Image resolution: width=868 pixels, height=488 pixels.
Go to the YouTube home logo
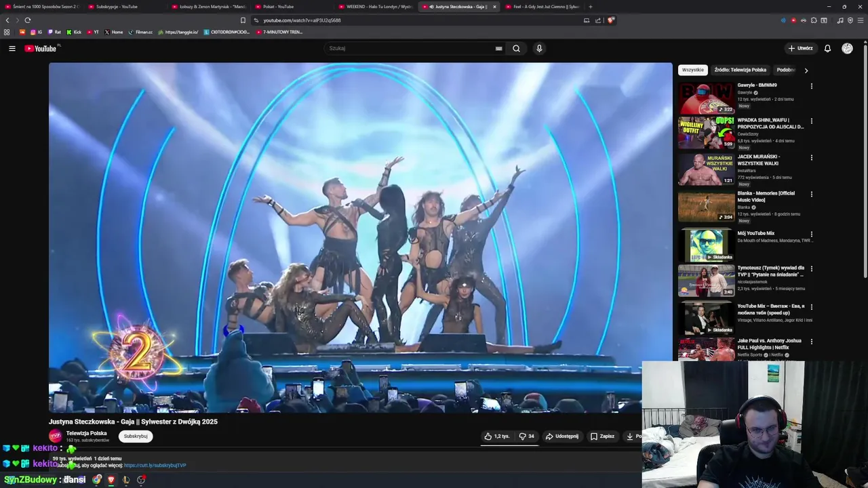tap(41, 48)
